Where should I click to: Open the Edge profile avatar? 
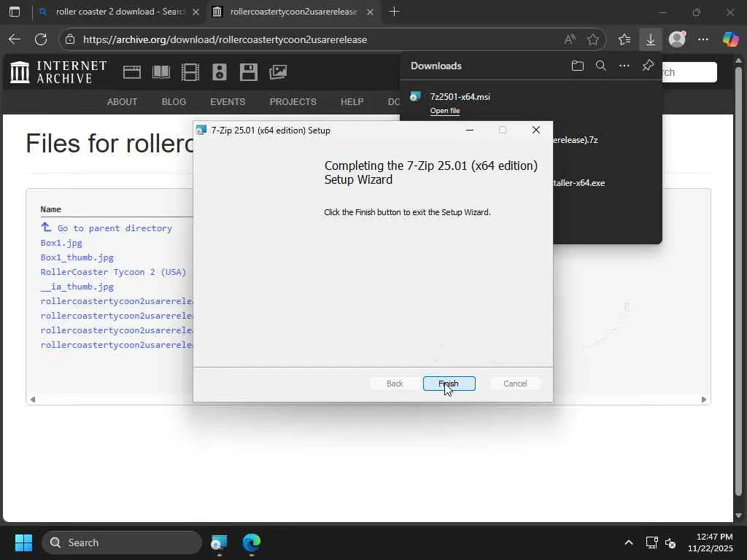point(677,39)
